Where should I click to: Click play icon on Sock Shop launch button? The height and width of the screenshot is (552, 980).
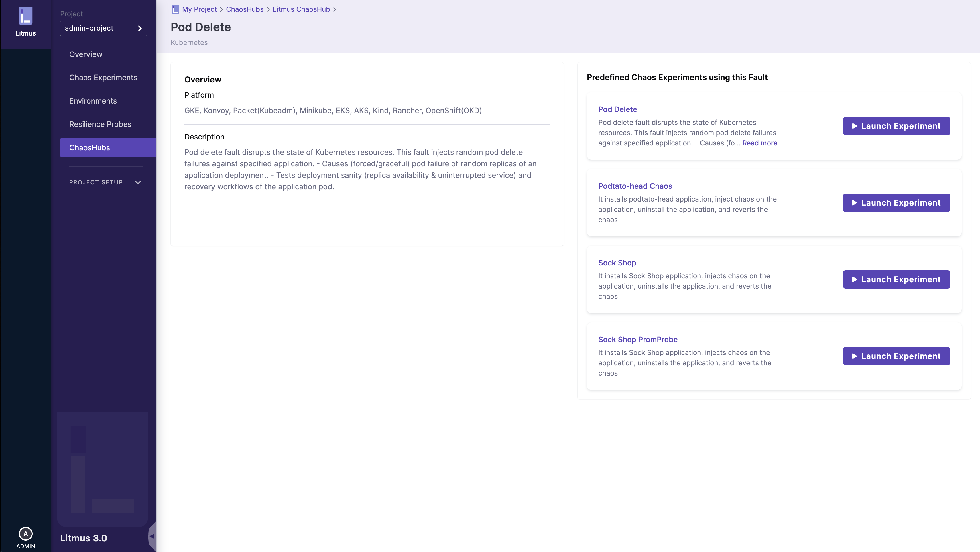[854, 280]
